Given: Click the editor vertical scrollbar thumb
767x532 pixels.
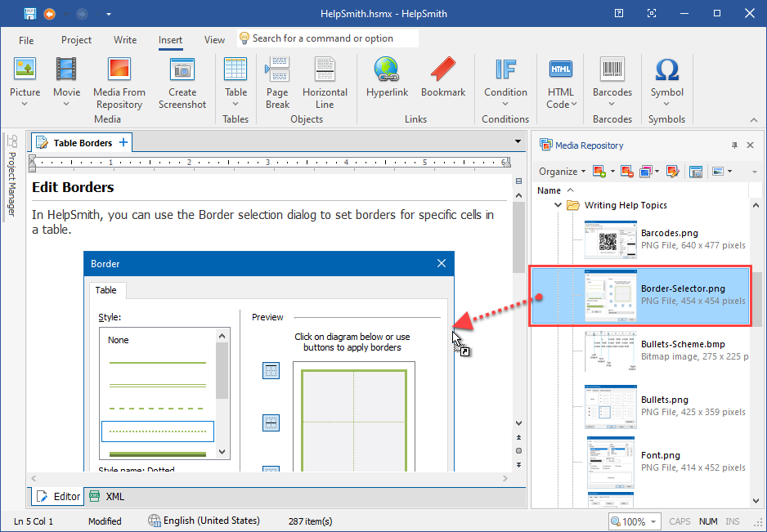Looking at the screenshot, I should tap(519, 238).
